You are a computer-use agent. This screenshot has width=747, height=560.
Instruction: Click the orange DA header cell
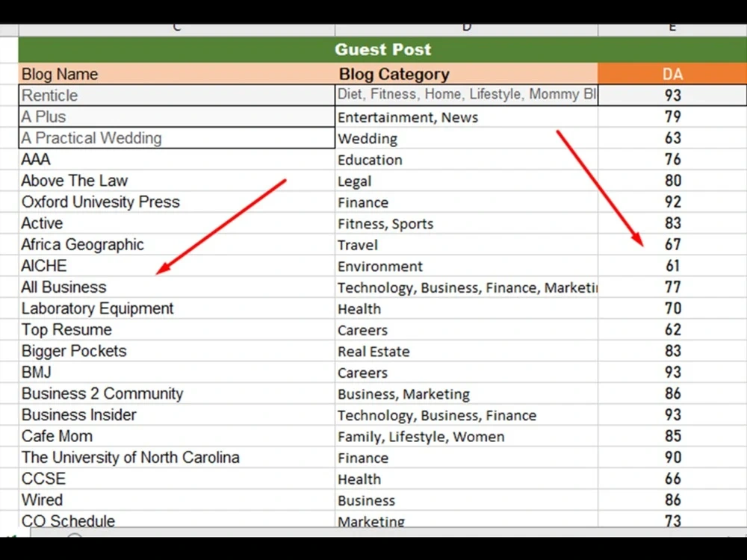pos(672,74)
